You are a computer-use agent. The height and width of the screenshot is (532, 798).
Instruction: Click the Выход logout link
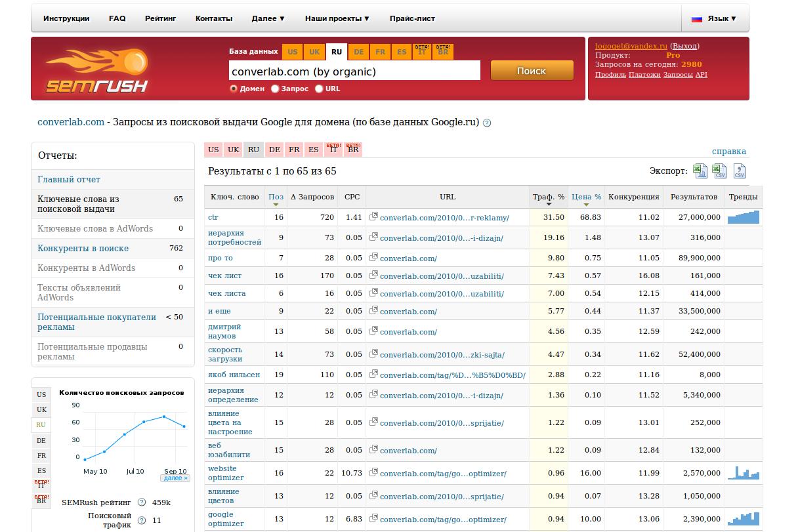coord(684,46)
